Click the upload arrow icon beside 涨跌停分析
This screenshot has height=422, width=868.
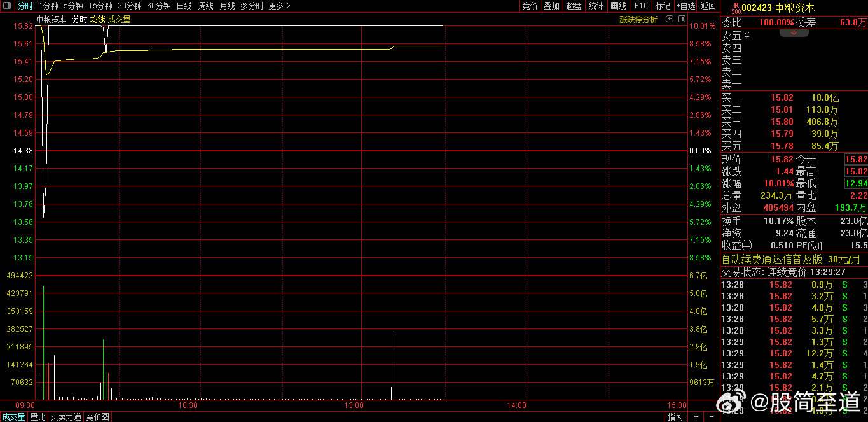click(x=669, y=19)
